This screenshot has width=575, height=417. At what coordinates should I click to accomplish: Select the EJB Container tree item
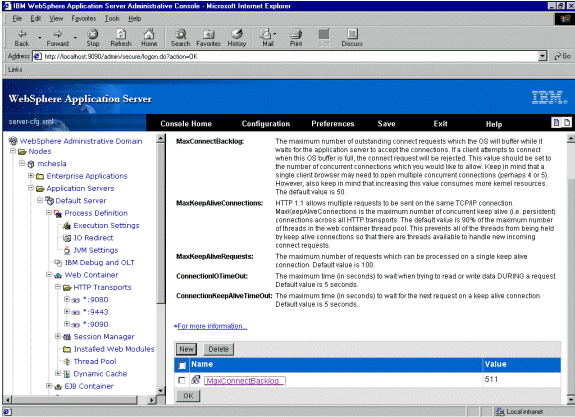coord(89,386)
